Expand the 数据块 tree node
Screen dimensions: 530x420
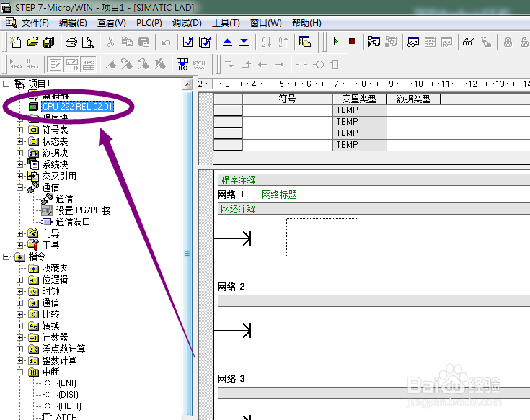[19, 153]
